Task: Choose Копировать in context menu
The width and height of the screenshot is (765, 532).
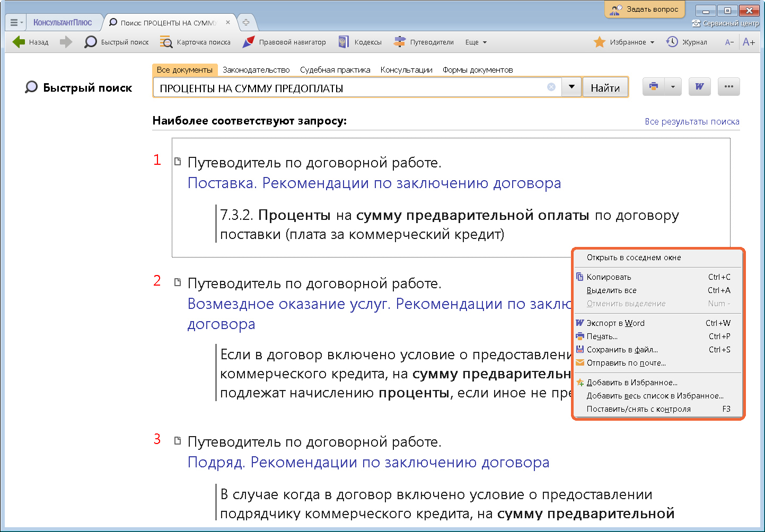Action: pos(657,277)
